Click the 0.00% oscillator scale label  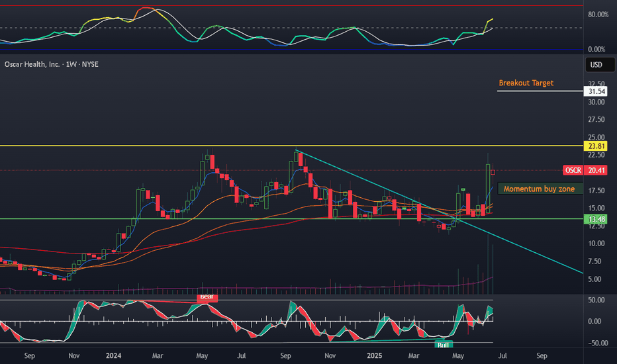pyautogui.click(x=596, y=49)
